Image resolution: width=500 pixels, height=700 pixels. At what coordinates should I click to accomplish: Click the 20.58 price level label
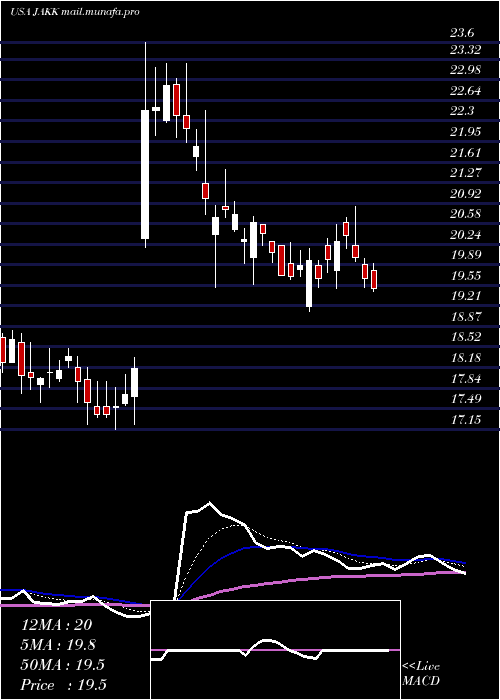click(466, 214)
